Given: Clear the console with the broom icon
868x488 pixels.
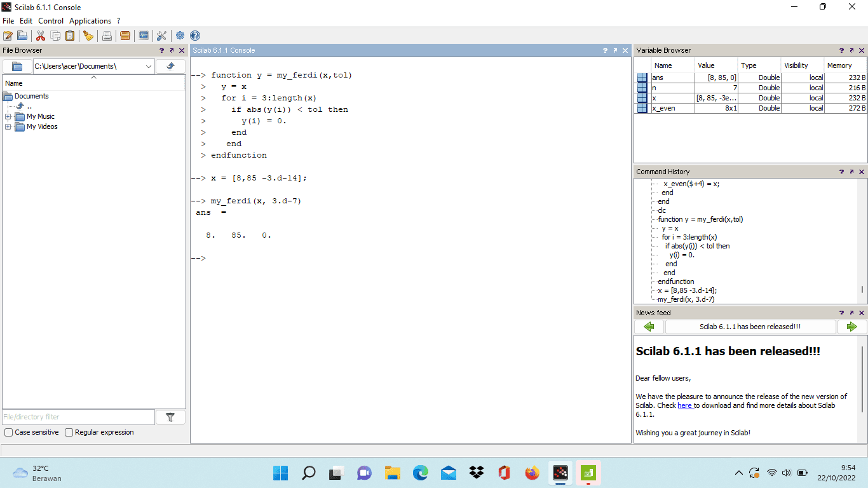Looking at the screenshot, I should 88,36.
